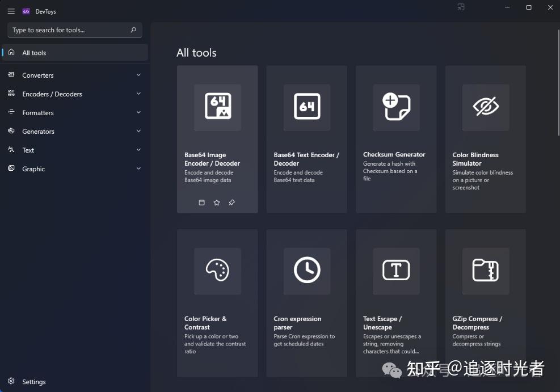The image size is (560, 392).
Task: Open the Settings page
Action: (x=34, y=381)
